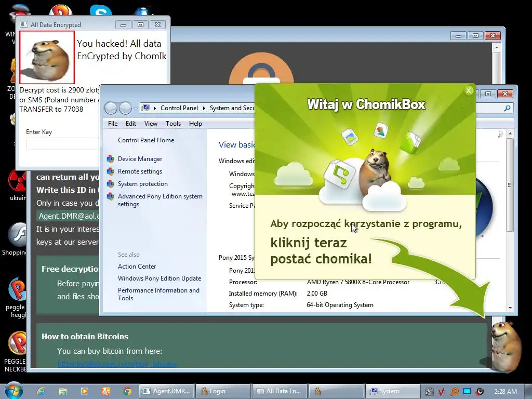Click the All Data Encrypted title bar icon

coord(24,24)
